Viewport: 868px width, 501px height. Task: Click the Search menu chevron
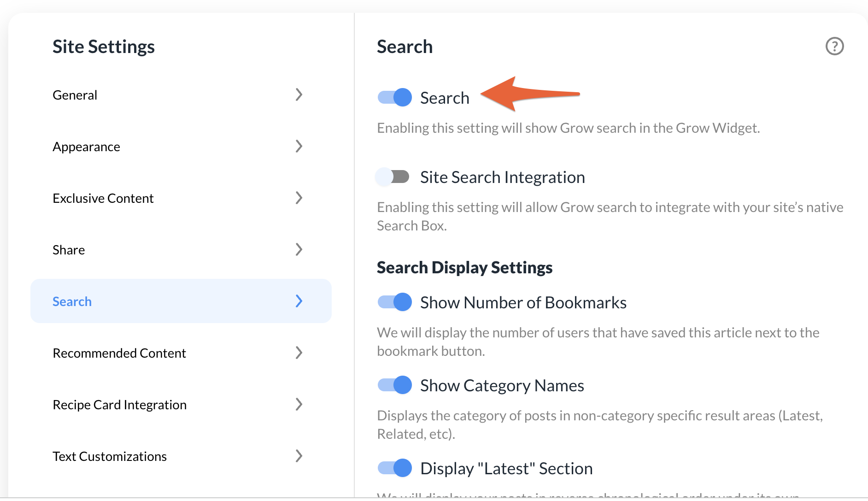point(299,301)
